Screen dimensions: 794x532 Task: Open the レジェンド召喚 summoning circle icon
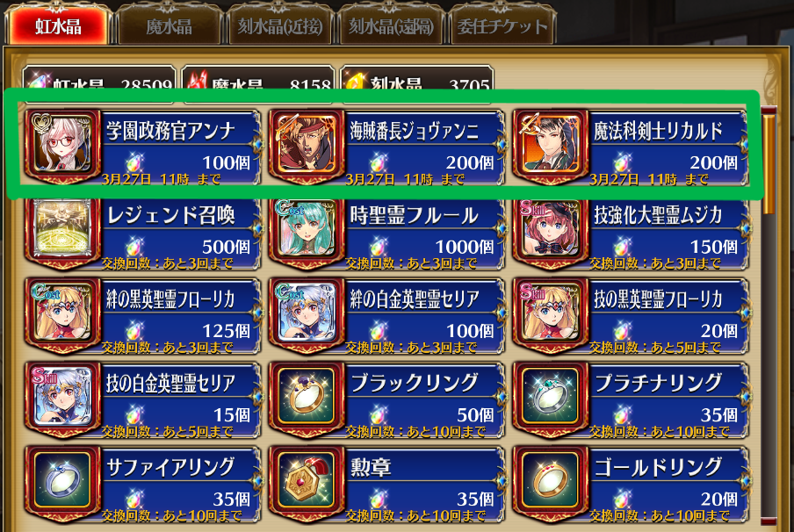tap(62, 227)
